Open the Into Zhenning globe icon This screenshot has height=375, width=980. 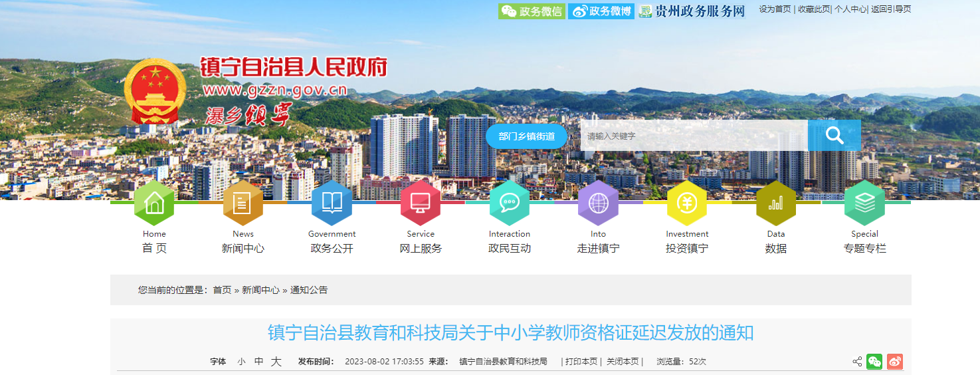tap(598, 203)
